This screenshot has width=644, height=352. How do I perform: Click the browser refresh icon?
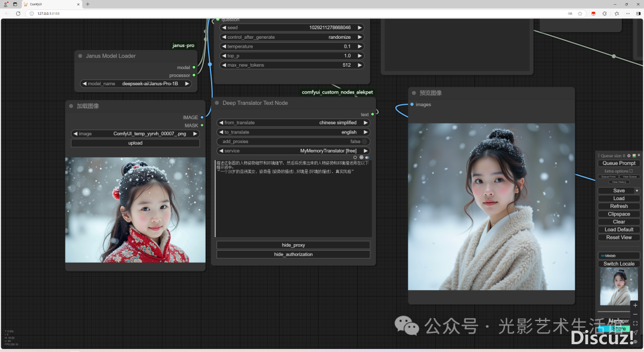pyautogui.click(x=18, y=14)
